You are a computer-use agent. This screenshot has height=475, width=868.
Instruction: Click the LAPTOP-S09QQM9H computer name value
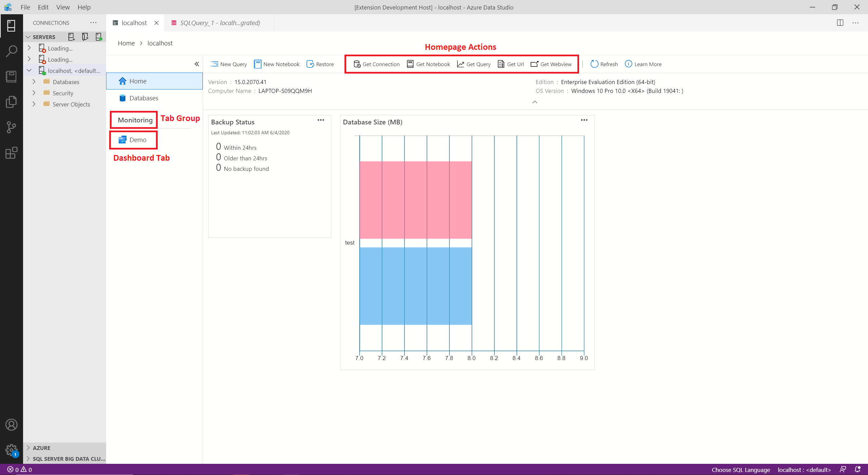click(x=285, y=91)
